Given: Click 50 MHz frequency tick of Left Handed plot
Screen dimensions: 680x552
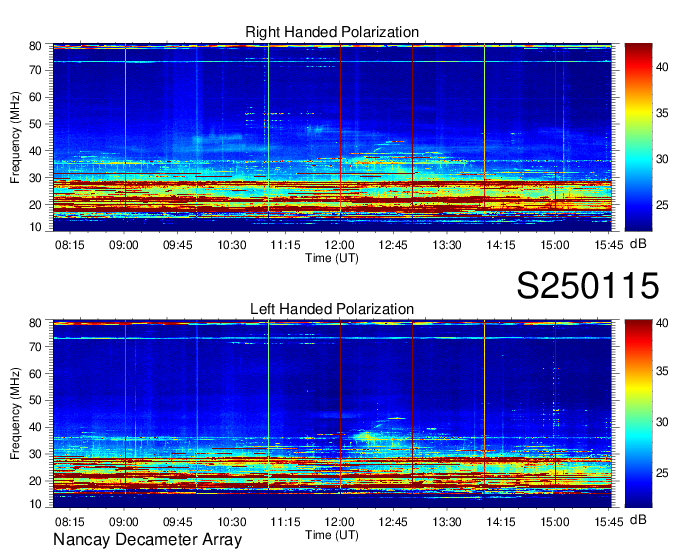Looking at the screenshot, I should coord(35,400).
